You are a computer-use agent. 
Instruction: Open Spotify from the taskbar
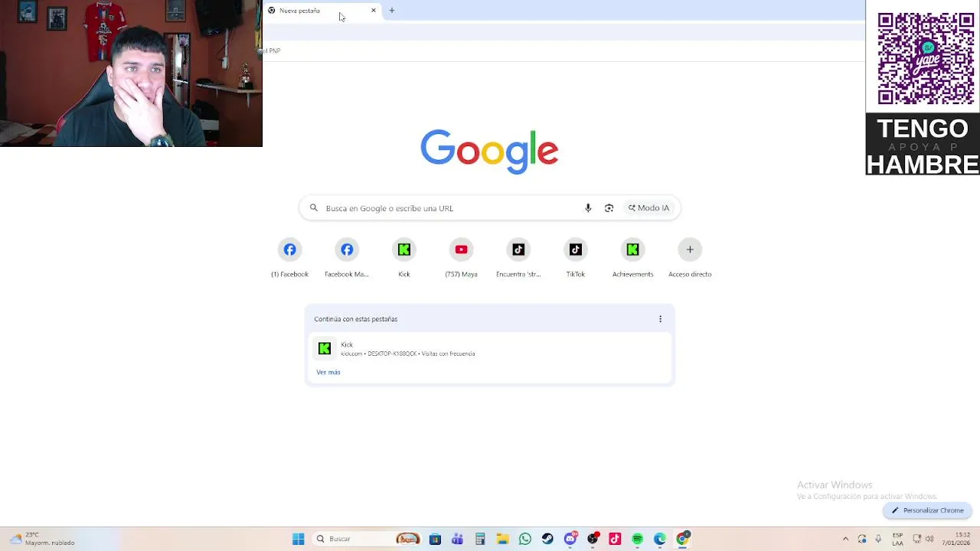click(x=637, y=539)
